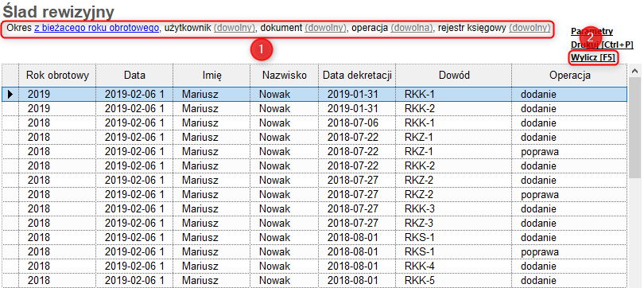Viewport: 644px width, 288px height.
Task: Click RKK-1 in the row dated 2018-07-06
Action: (x=454, y=123)
